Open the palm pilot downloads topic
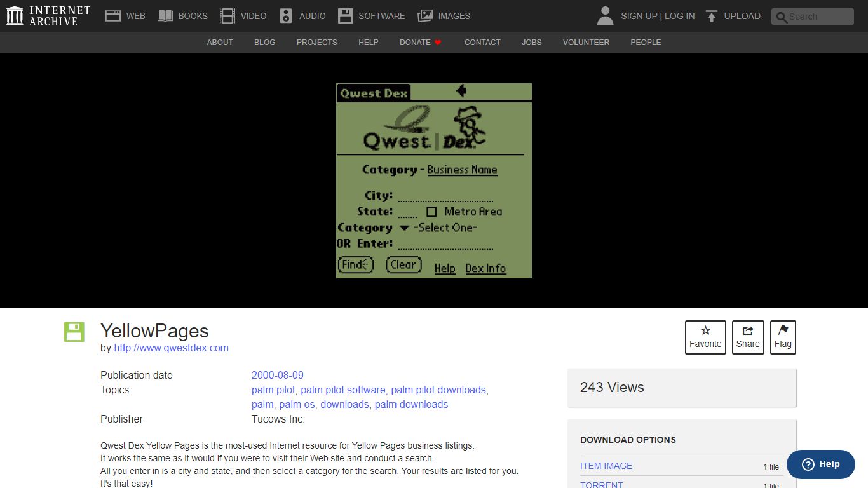Viewport: 868px width, 488px height. (438, 390)
